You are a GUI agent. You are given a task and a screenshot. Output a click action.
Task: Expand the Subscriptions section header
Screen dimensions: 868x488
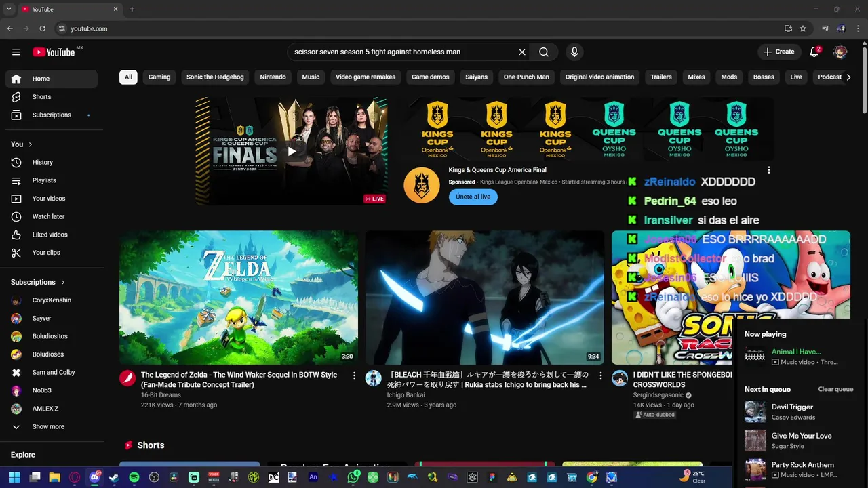pyautogui.click(x=38, y=282)
